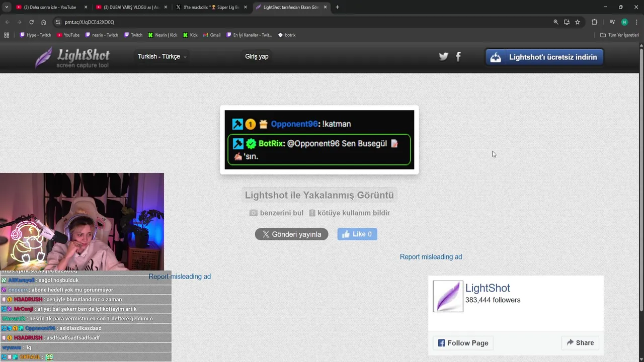Screen dimensions: 644x362
Task: Open the 'En İyi Kanallar - Twit...' bookmark
Action: pyautogui.click(x=249, y=35)
